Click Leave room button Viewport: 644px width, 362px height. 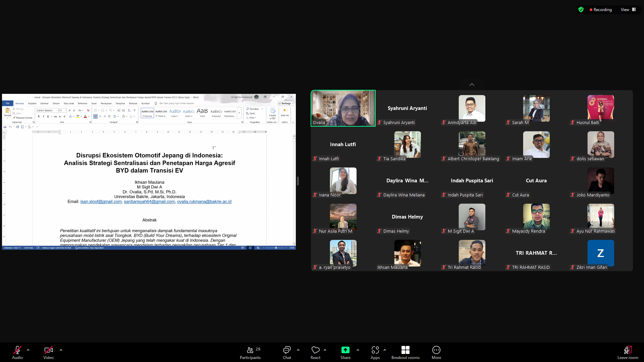tap(628, 353)
